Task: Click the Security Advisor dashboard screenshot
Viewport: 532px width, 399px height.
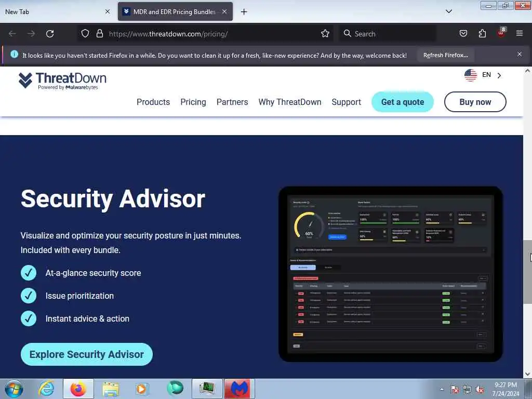Action: 391,274
